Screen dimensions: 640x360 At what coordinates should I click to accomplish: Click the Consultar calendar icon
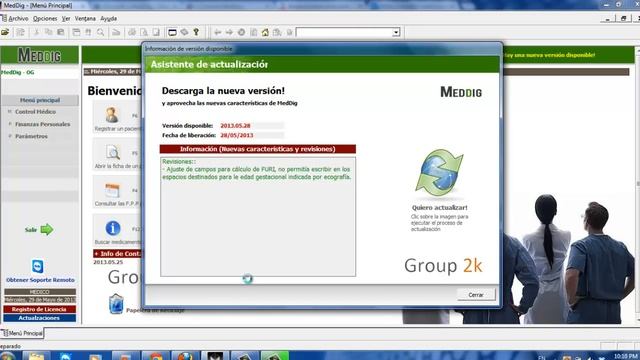[112, 191]
